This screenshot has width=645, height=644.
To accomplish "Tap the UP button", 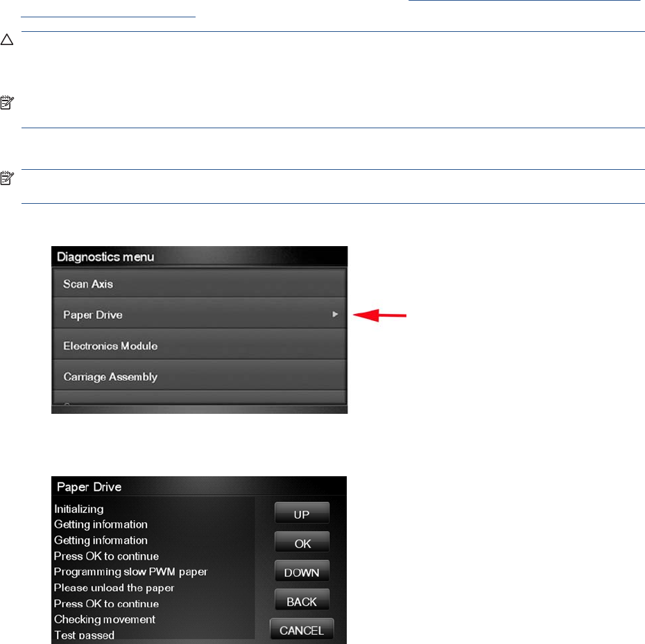I will click(302, 513).
